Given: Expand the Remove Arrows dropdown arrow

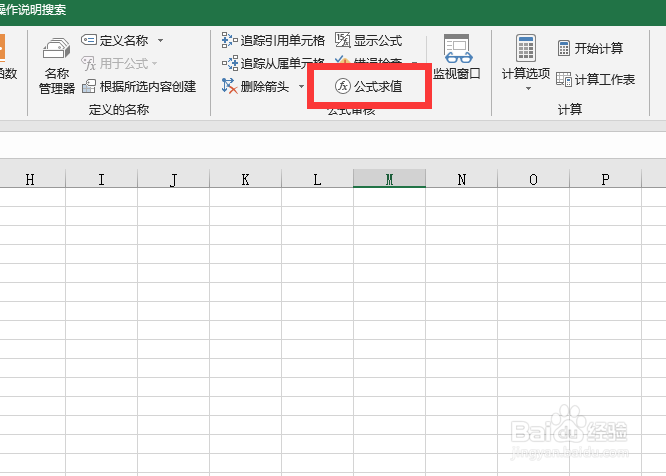Looking at the screenshot, I should point(301,87).
